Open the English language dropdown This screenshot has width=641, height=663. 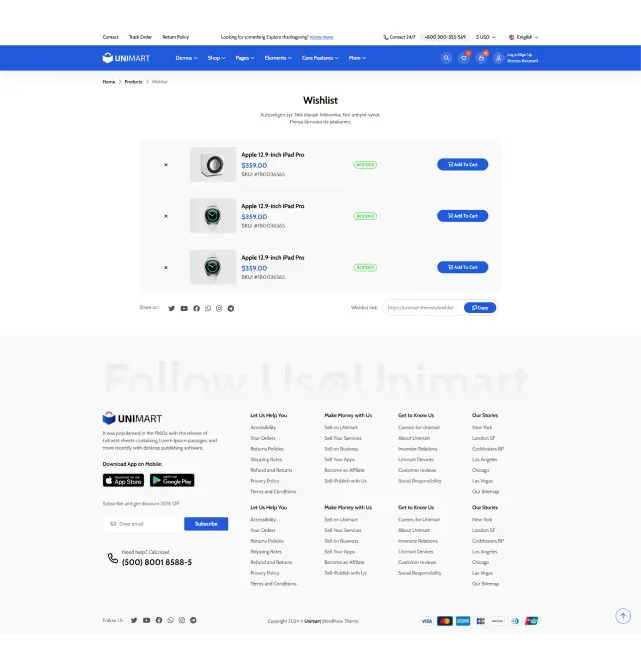[x=523, y=37]
